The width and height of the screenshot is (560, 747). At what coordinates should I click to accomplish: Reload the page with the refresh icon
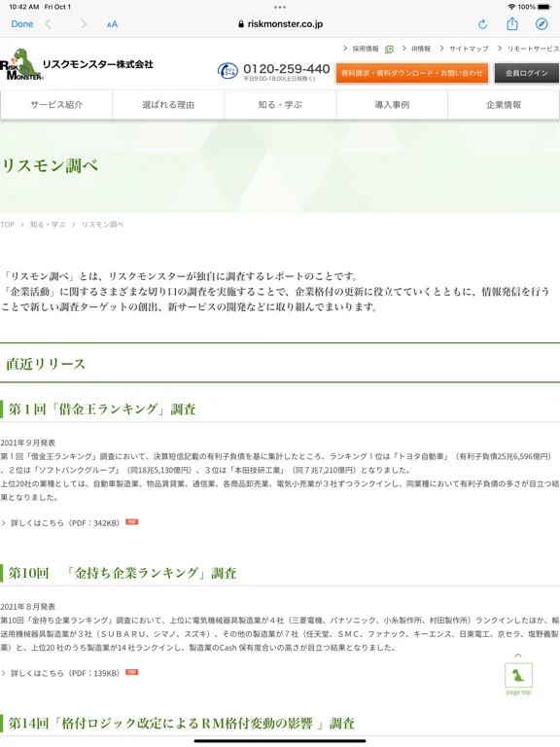[x=482, y=24]
